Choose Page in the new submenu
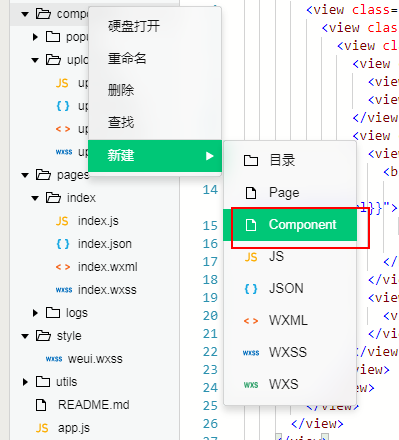This screenshot has width=399, height=440. pyautogui.click(x=290, y=193)
